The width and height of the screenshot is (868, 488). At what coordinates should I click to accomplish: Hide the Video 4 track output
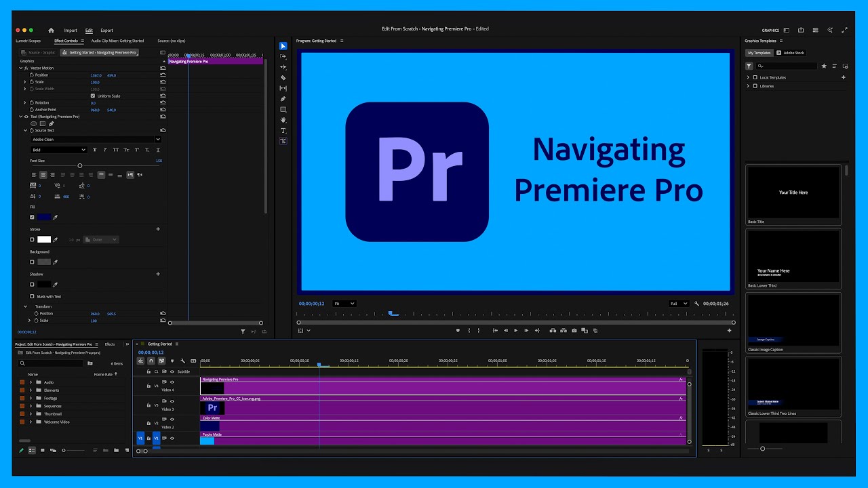point(172,382)
